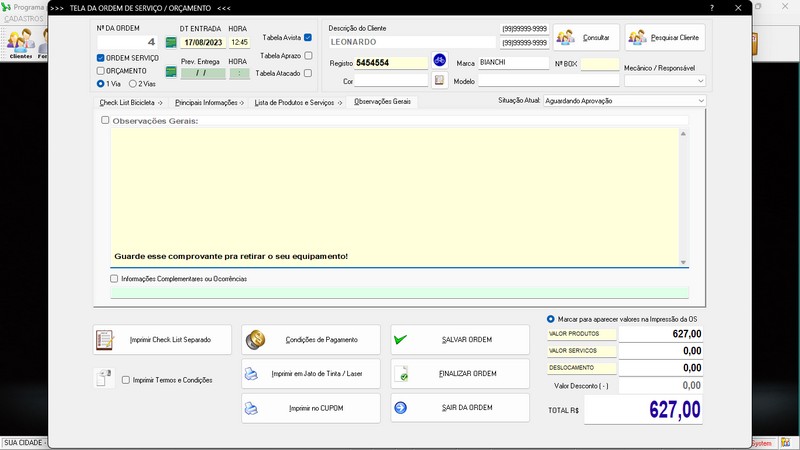Click the second phone number field
The width and height of the screenshot is (800, 450).
pos(524,43)
